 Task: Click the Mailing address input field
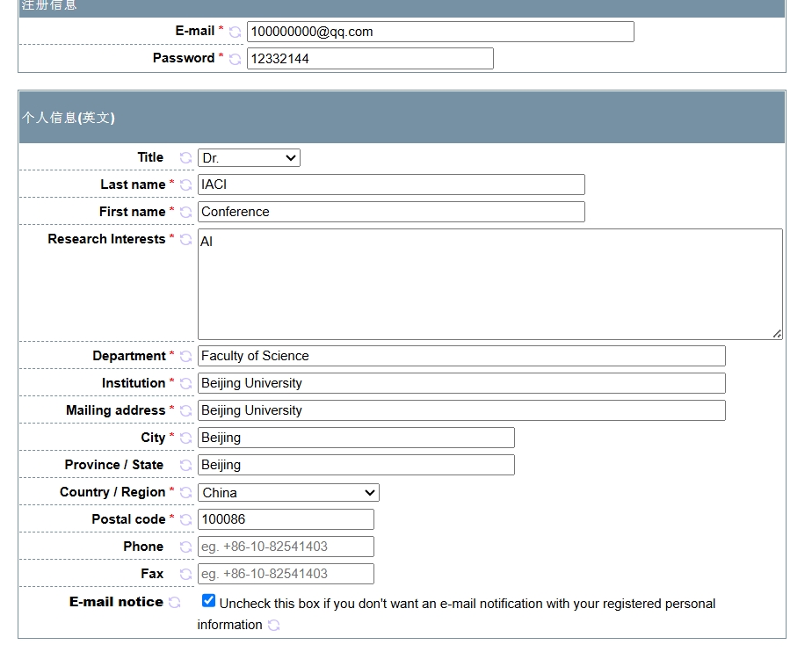tap(461, 410)
